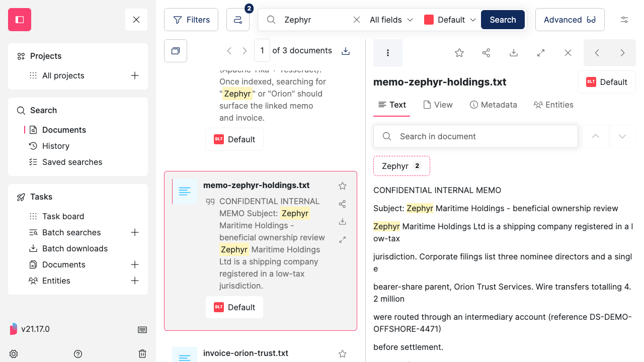Expand document viewer to full screen

tap(541, 53)
